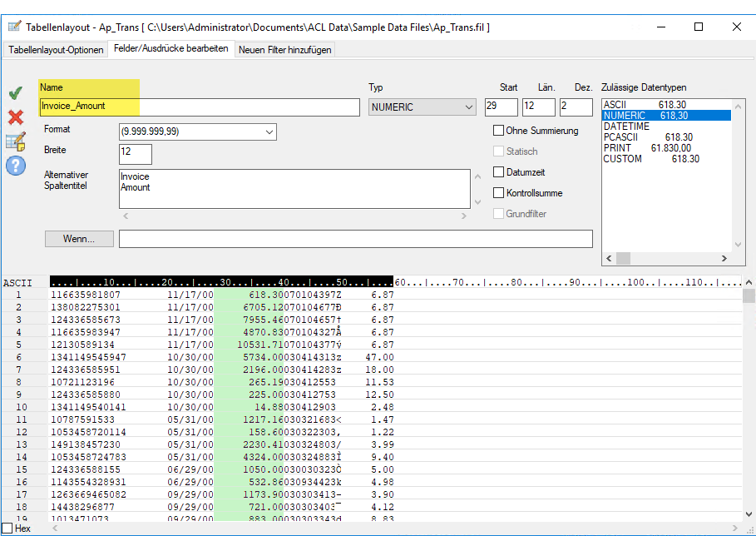Click the Breite input field
The image size is (756, 536).
point(136,154)
